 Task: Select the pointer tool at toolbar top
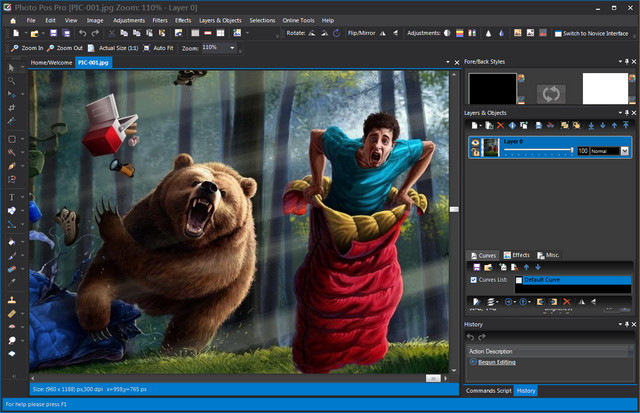click(x=11, y=67)
